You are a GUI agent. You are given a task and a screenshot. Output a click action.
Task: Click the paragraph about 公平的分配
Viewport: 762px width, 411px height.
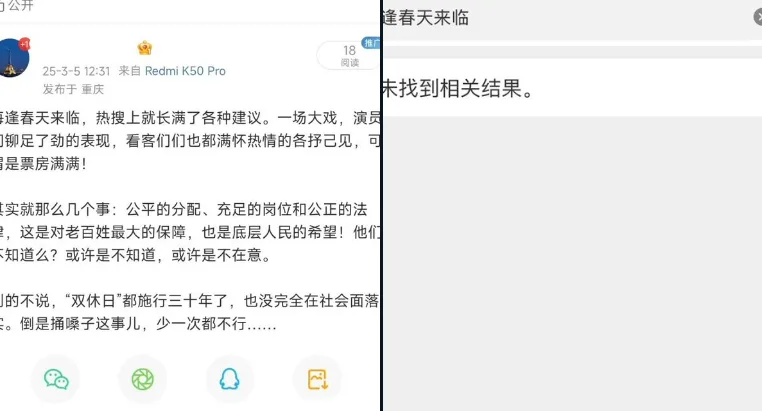coord(190,232)
